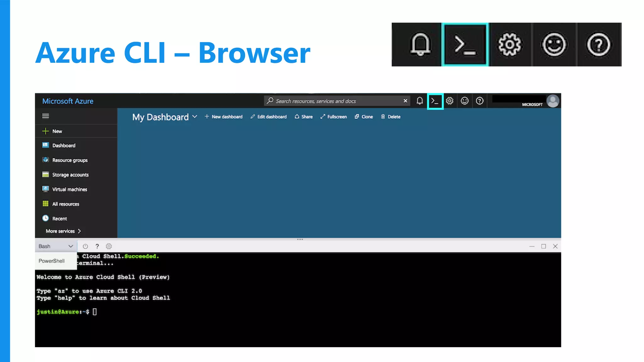
Task: Enter Fullscreen mode
Action: pos(333,117)
